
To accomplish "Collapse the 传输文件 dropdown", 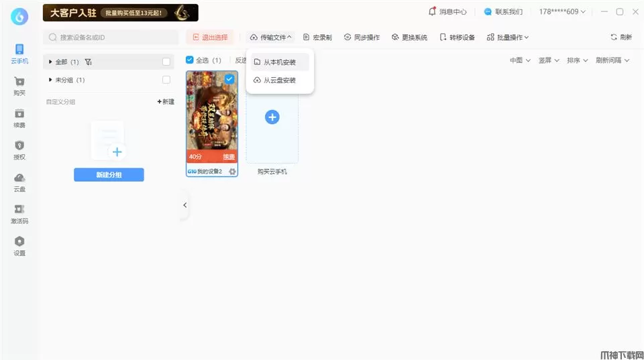I will tap(270, 38).
